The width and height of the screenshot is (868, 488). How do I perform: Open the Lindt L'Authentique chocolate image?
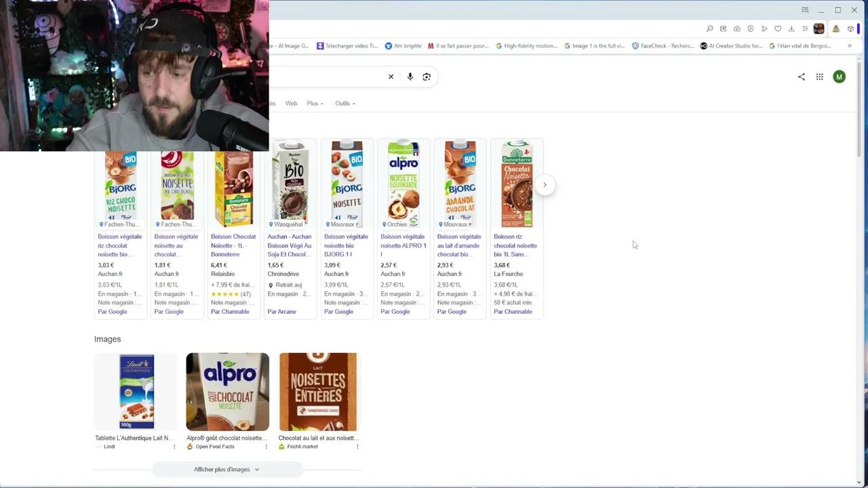coord(136,392)
